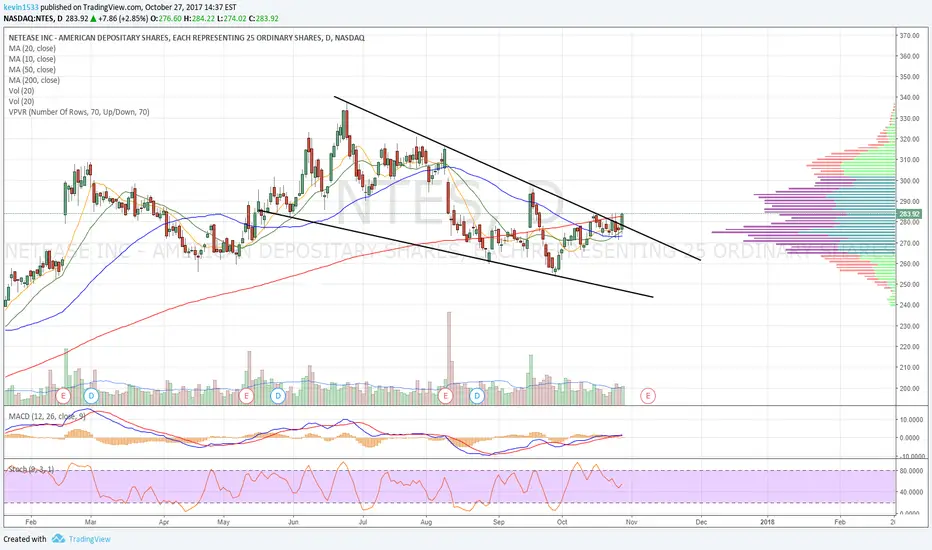
Task: Select the MA (50, close) legend
Action: pyautogui.click(x=34, y=70)
